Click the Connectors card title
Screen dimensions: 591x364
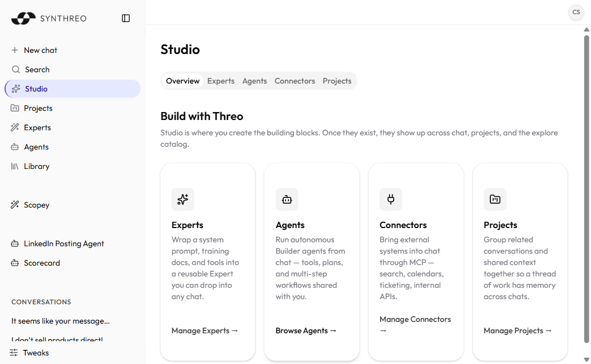403,225
